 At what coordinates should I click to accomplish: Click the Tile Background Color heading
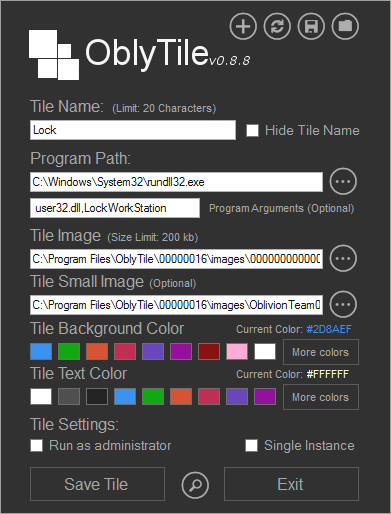tap(107, 329)
